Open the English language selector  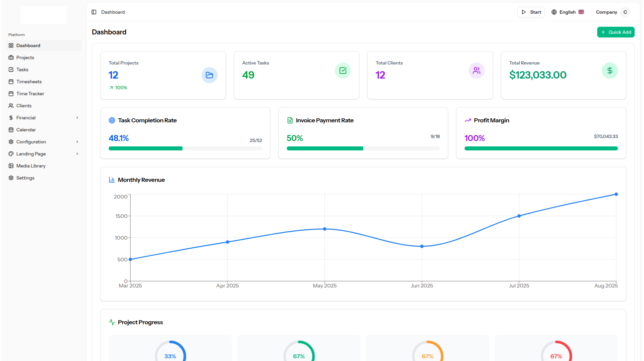[567, 12]
